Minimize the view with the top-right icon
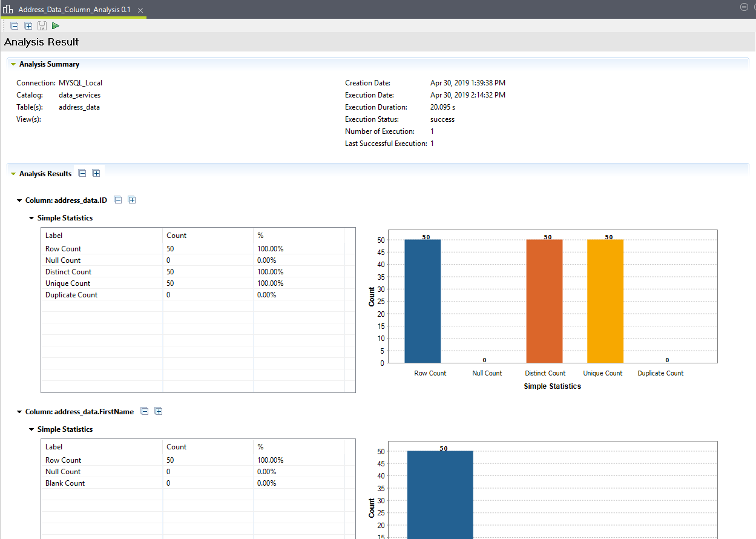This screenshot has width=756, height=539. pos(743,7)
